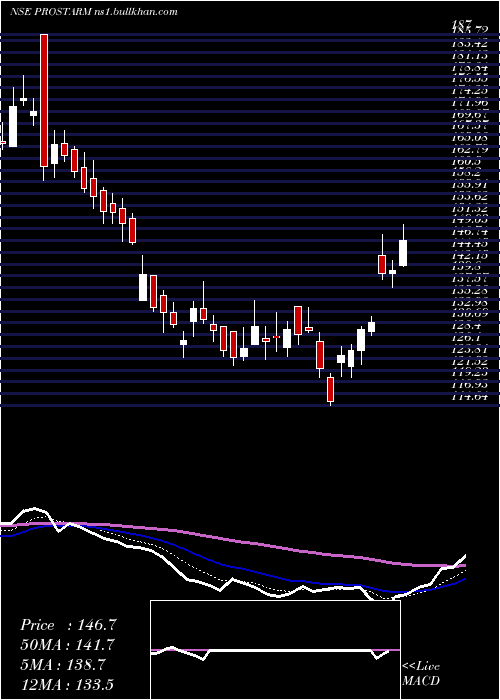
Task: Click the 135.28 price axis label
Action: 469,291
